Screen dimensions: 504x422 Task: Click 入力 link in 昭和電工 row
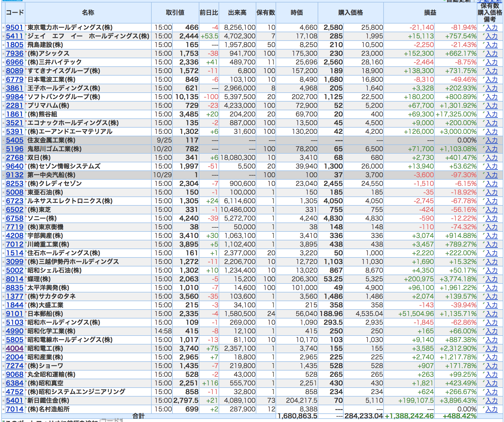[491, 349]
